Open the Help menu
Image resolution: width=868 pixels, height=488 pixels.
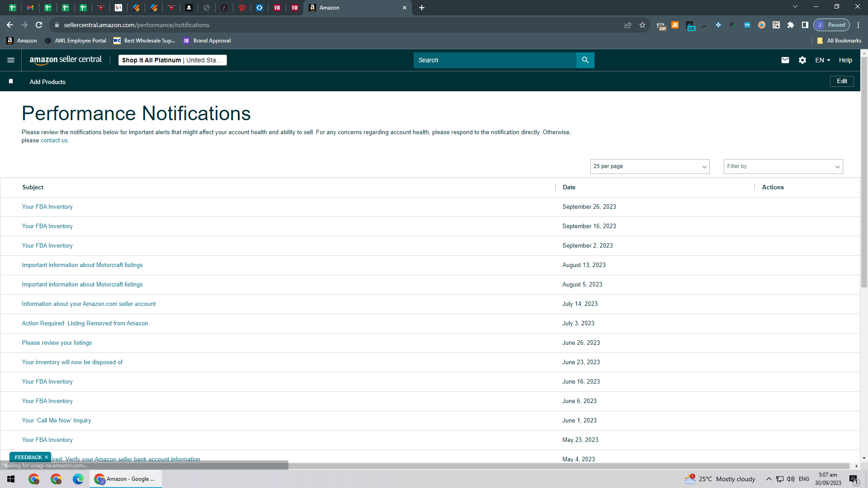tap(845, 60)
